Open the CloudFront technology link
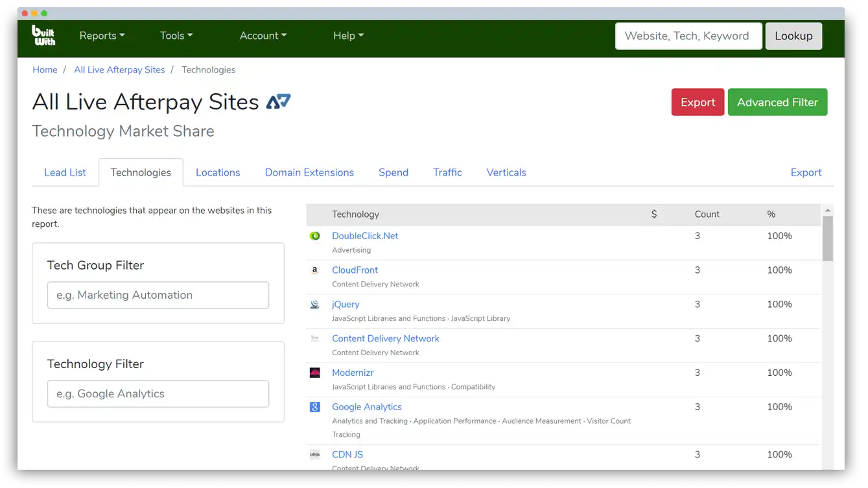Image resolution: width=868 pixels, height=488 pixels. click(x=355, y=270)
